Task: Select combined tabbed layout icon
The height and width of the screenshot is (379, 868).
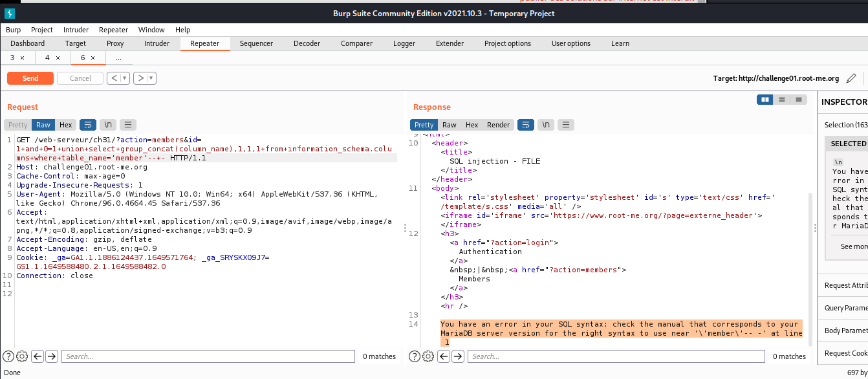Action: pos(799,100)
